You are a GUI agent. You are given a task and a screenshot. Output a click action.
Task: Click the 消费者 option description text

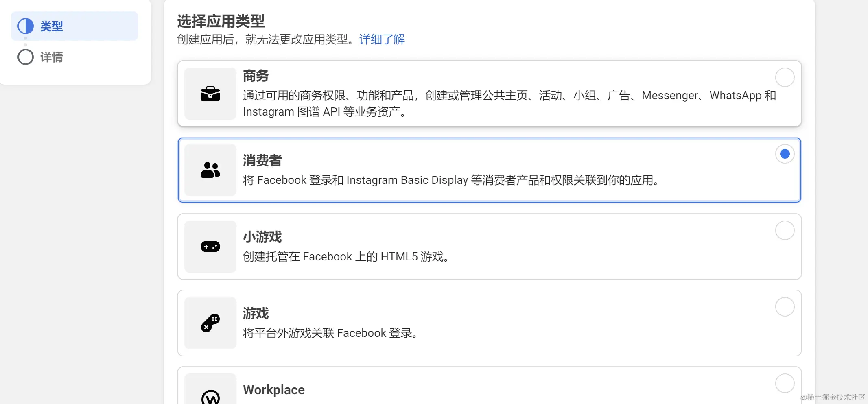(x=450, y=180)
